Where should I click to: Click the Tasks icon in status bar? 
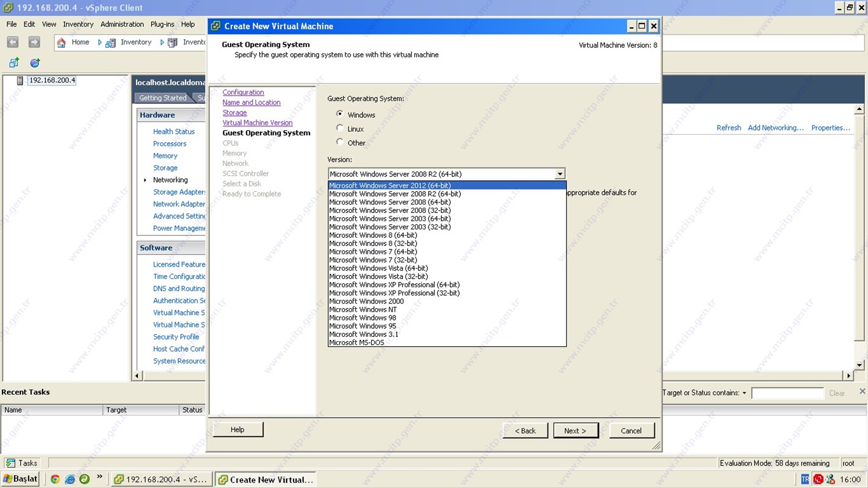click(x=11, y=463)
